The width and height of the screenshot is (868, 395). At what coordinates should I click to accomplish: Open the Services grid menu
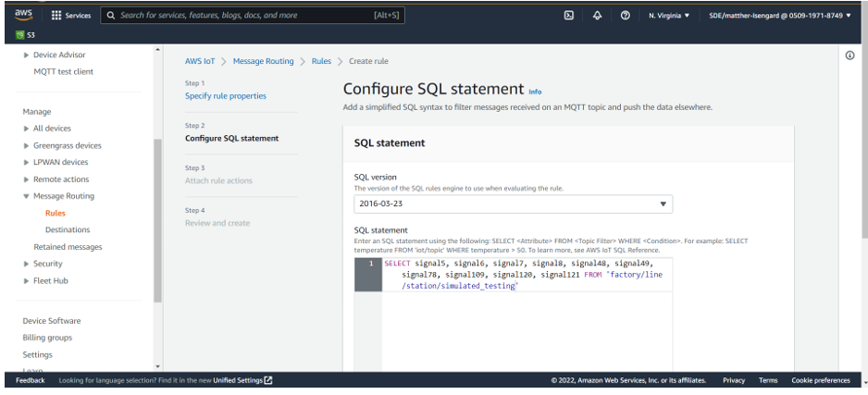(x=70, y=16)
